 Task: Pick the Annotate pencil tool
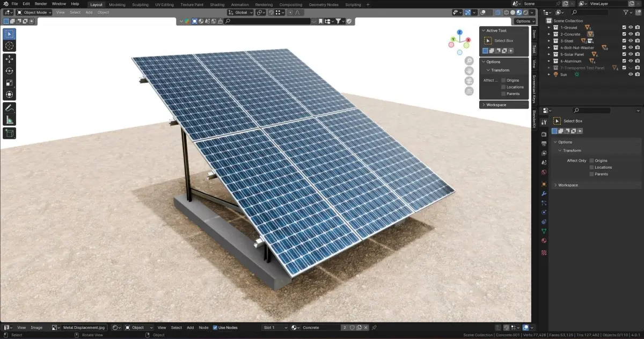pos(9,108)
